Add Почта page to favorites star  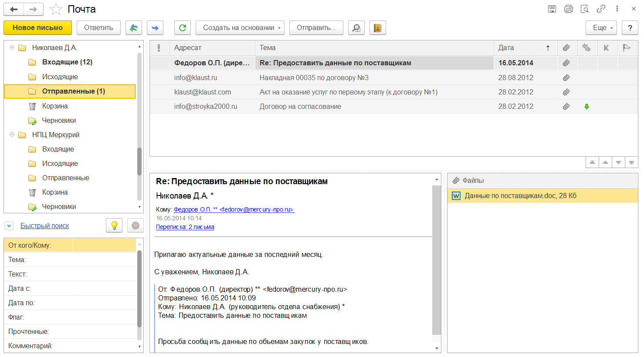(x=56, y=9)
